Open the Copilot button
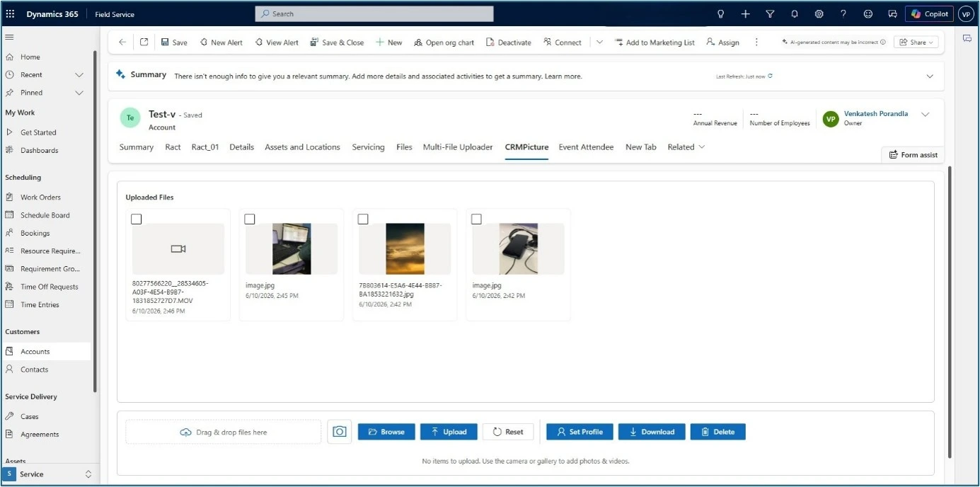Image resolution: width=980 pixels, height=487 pixels. click(929, 13)
